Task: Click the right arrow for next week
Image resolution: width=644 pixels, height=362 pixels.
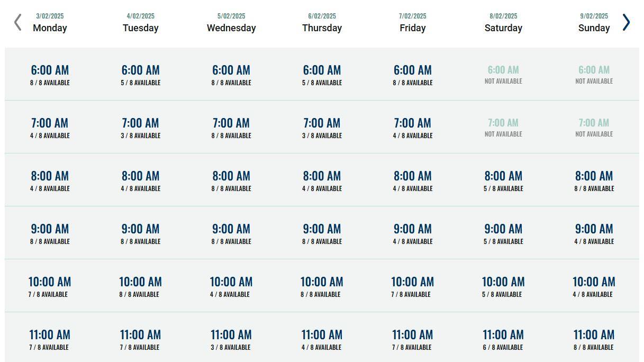Action: [x=627, y=22]
